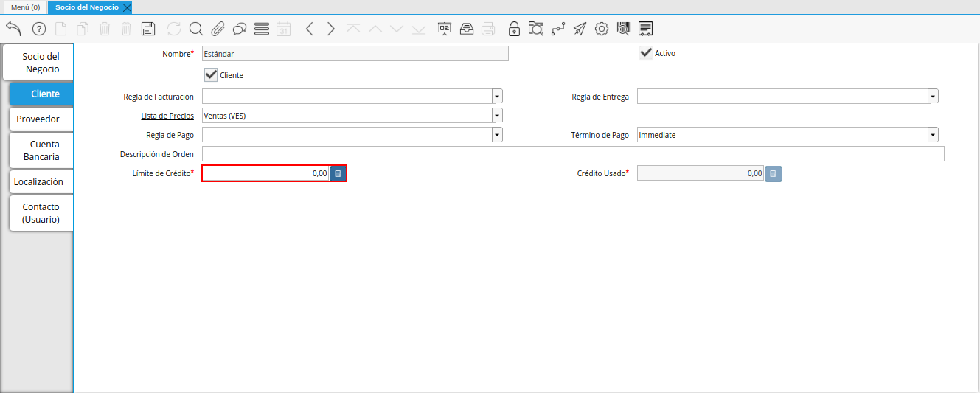Click the first record up-bar arrow icon
Image resolution: width=980 pixels, height=393 pixels.
coord(353,29)
